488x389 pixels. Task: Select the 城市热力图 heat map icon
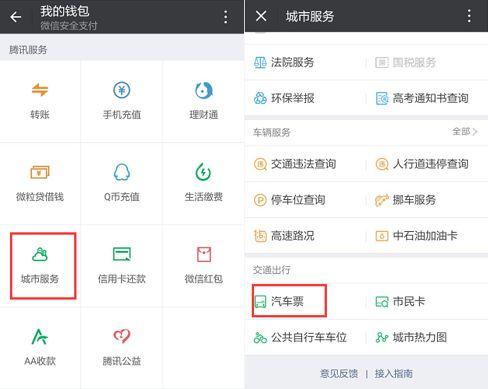[x=382, y=337]
